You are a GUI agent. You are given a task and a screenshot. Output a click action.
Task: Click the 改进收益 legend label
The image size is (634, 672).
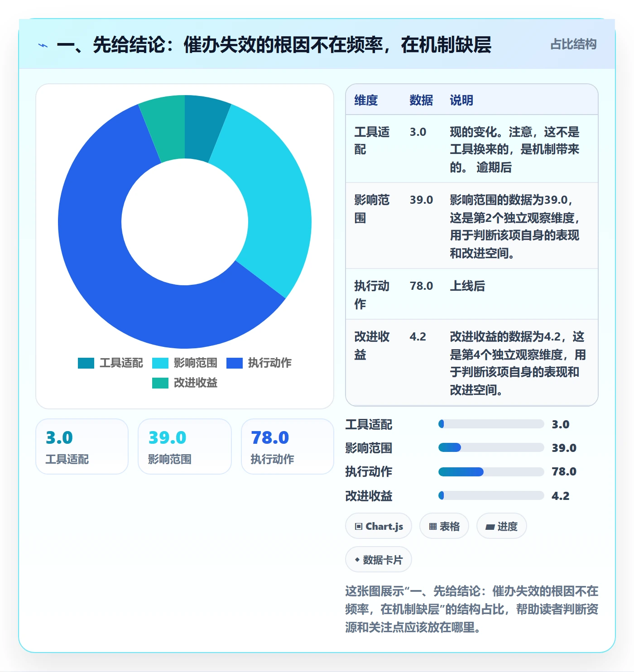point(195,383)
